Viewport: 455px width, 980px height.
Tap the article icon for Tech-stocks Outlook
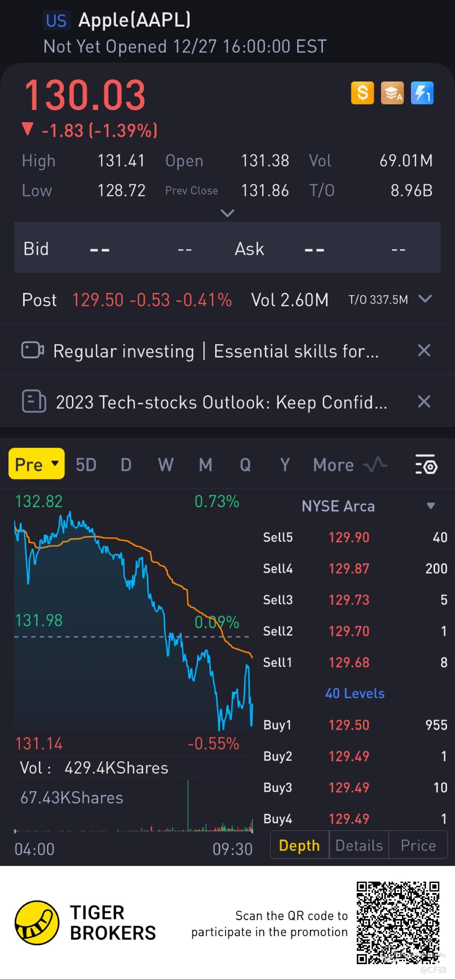coord(34,401)
